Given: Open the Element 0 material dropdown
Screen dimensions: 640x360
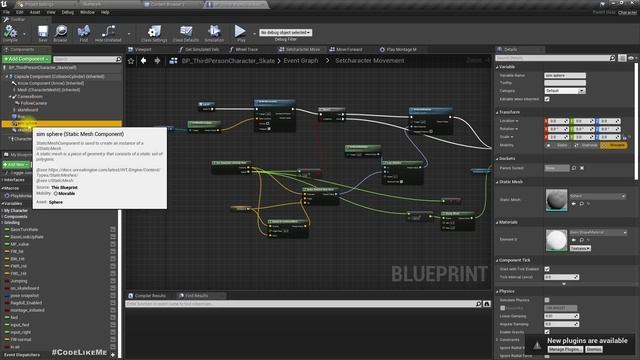Looking at the screenshot, I should click(598, 233).
